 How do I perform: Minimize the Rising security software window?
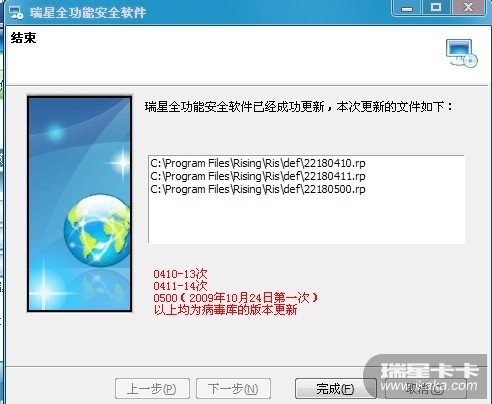coord(407,7)
